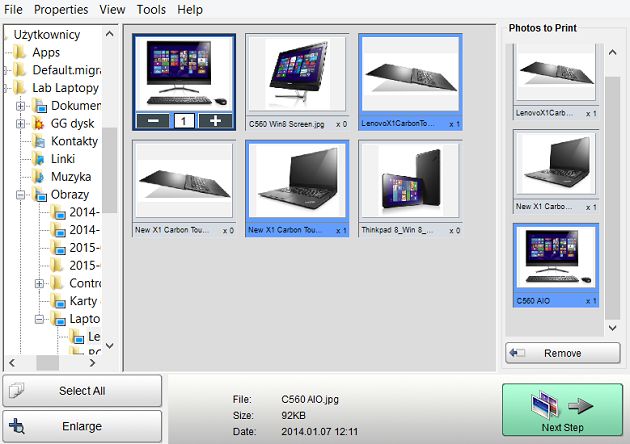
Task: Click the Muzyka folder icon
Action: point(38,176)
